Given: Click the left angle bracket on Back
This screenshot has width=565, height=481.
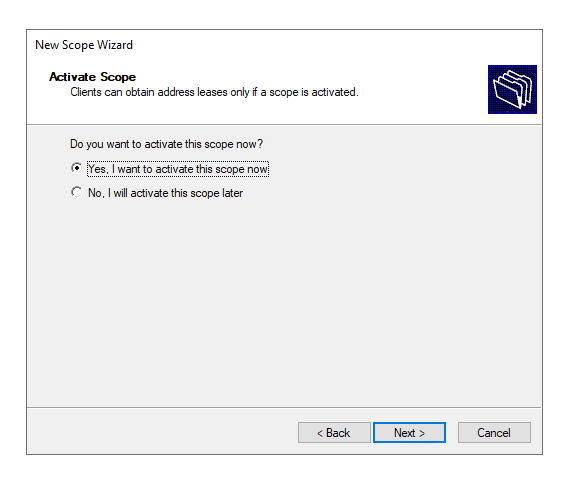Looking at the screenshot, I should (x=320, y=433).
